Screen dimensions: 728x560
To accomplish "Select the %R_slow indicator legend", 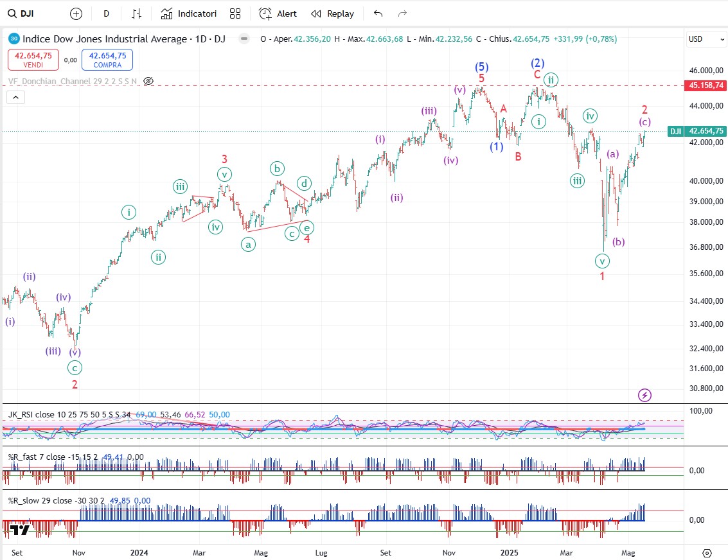I will 56,501.
